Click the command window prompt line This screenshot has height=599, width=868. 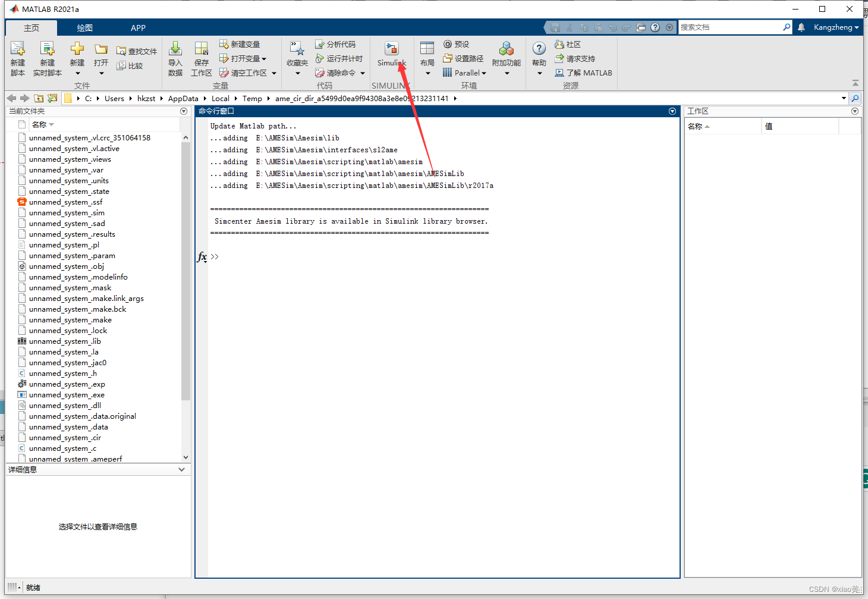click(x=444, y=256)
